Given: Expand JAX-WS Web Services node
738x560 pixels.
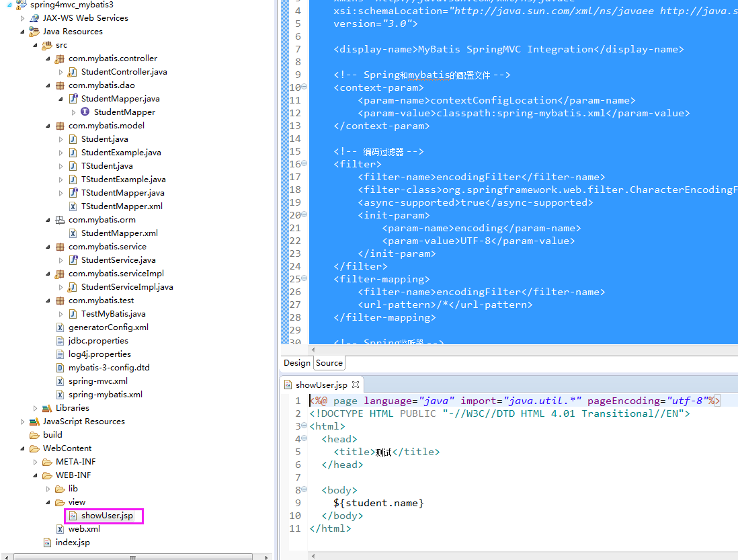Looking at the screenshot, I should tap(22, 18).
